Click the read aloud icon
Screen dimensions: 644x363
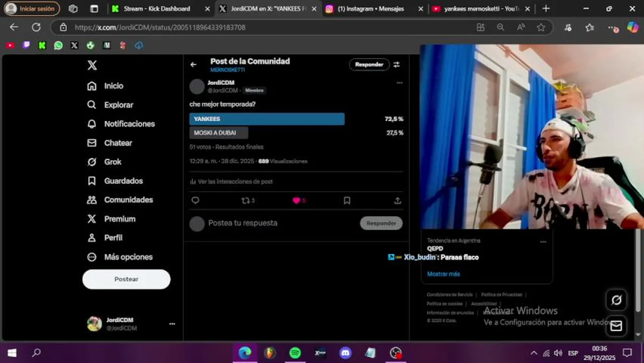pyautogui.click(x=521, y=27)
